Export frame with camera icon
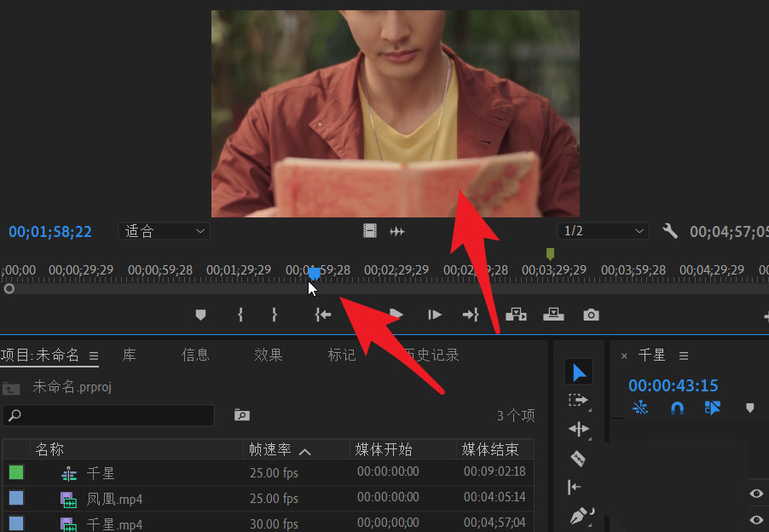 [591, 315]
